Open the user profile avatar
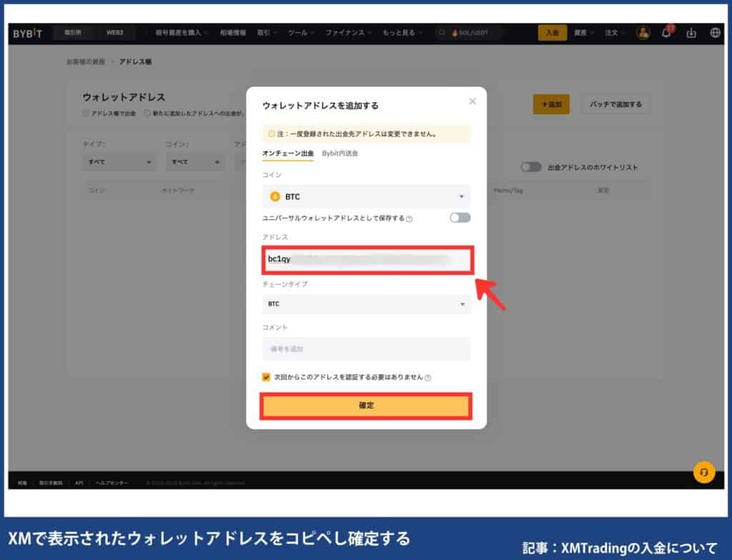This screenshot has height=560, width=732. click(643, 33)
